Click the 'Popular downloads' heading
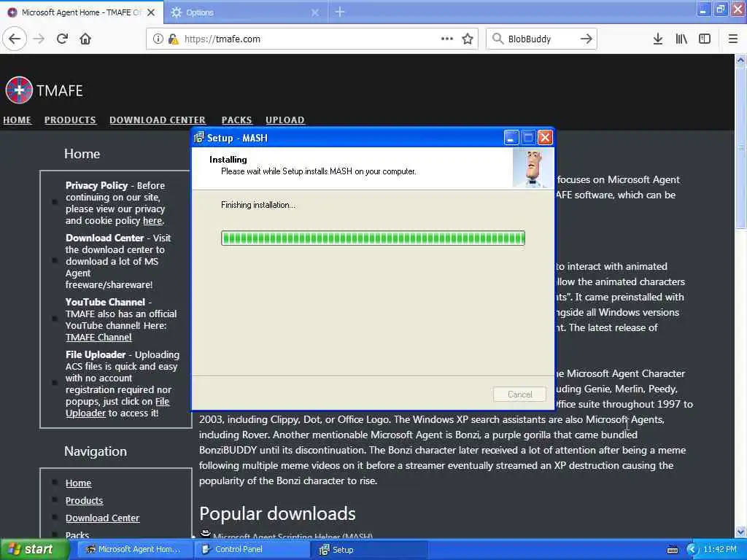 click(277, 514)
